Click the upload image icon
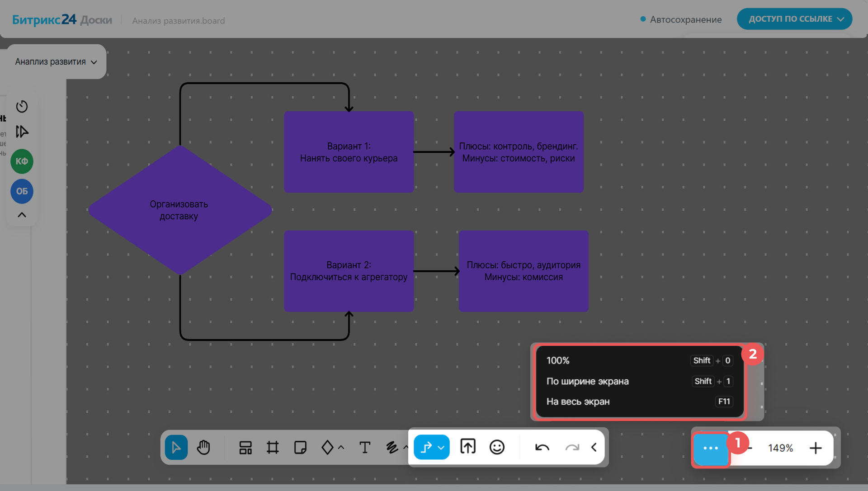 tap(467, 447)
